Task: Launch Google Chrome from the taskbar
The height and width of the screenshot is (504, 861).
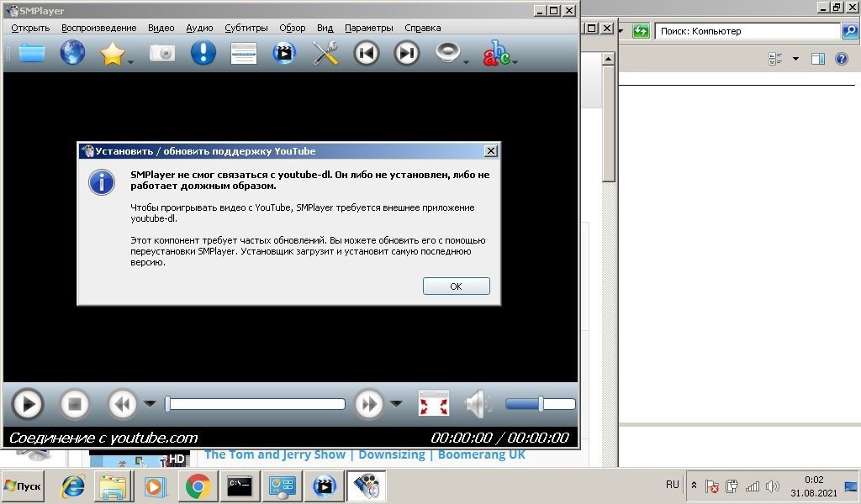Action: (x=198, y=486)
